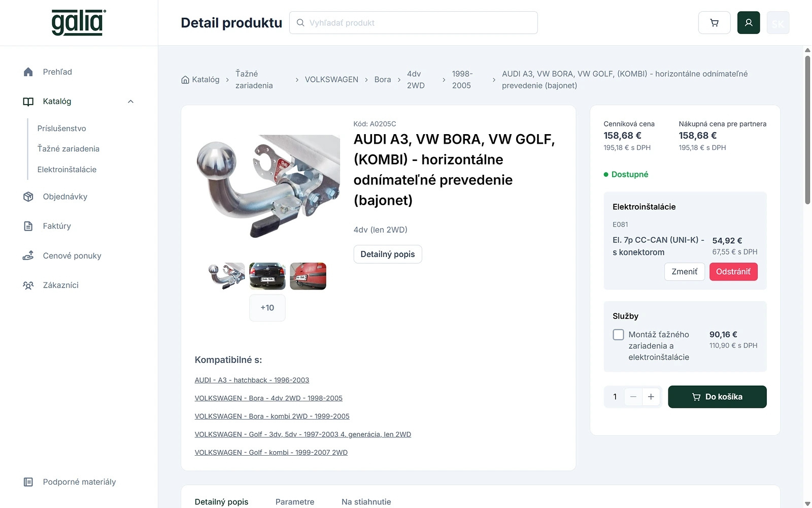This screenshot has height=508, width=812.
Task: Click the Cenové ponuky hand icon
Action: [x=28, y=256]
